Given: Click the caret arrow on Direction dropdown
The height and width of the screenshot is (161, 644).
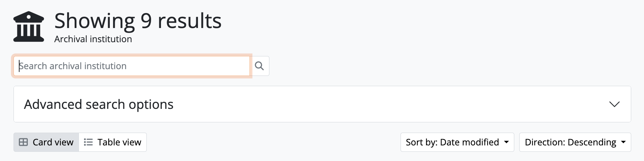Looking at the screenshot, I should [623, 142].
